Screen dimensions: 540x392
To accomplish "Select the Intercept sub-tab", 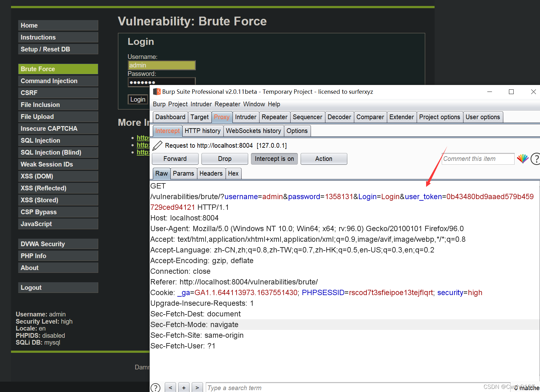I will coord(168,131).
